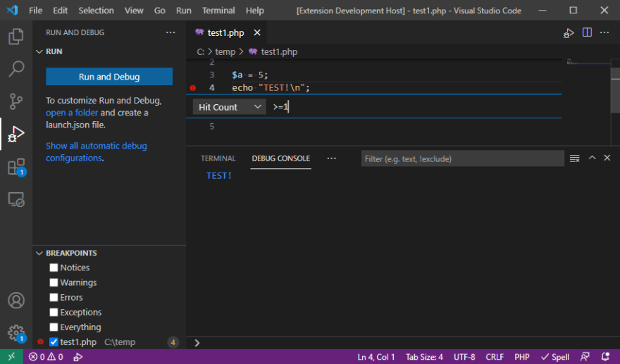Viewport: 620px width, 364px height.
Task: Switch to the DEBUG CONSOLE tab
Action: 280,158
